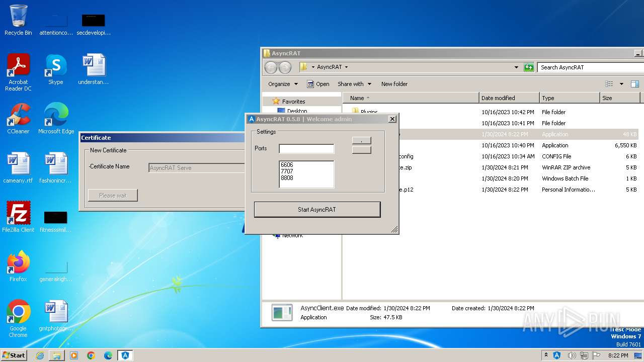Screen dimensions: 644x362
Task: Select the generalrigh... desktop file
Action: point(56,270)
